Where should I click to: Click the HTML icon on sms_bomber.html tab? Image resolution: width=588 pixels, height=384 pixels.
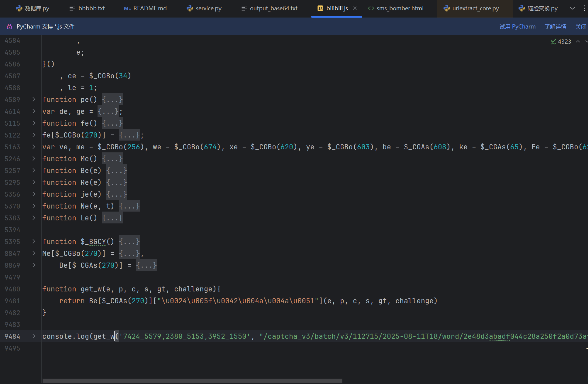[371, 8]
